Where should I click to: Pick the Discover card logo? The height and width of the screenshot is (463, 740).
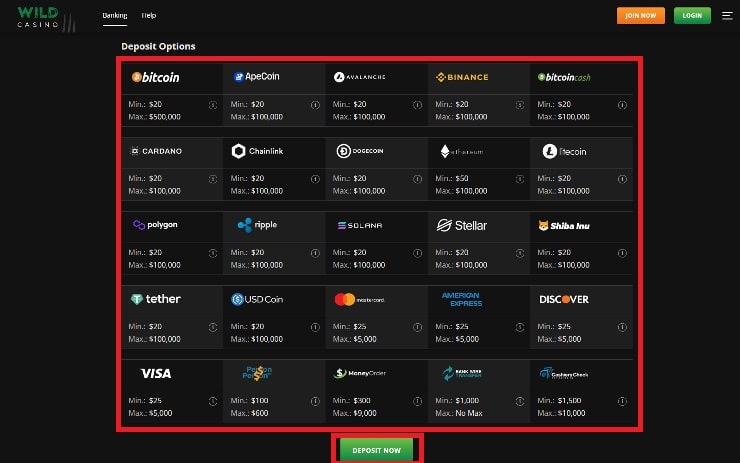coord(564,299)
